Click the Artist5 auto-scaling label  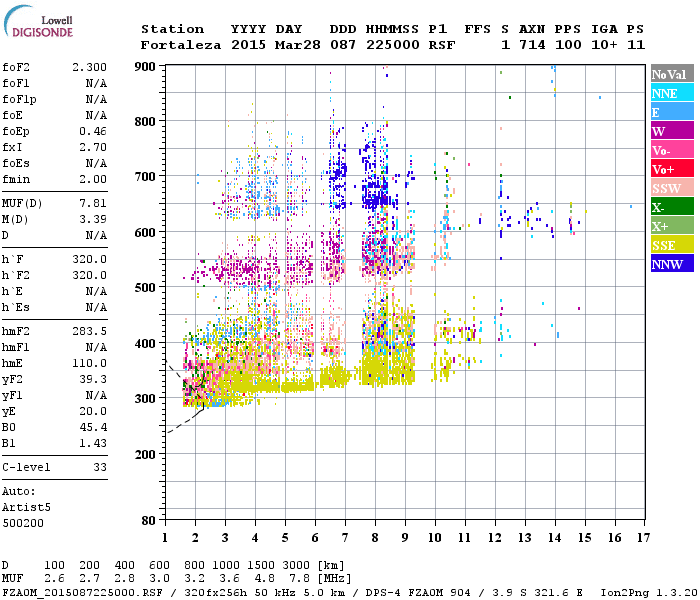(x=26, y=508)
